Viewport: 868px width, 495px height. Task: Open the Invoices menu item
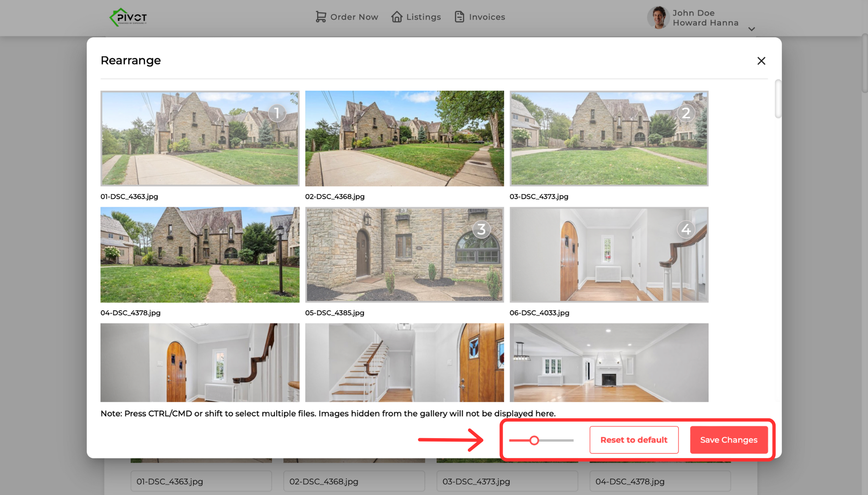[x=487, y=17]
